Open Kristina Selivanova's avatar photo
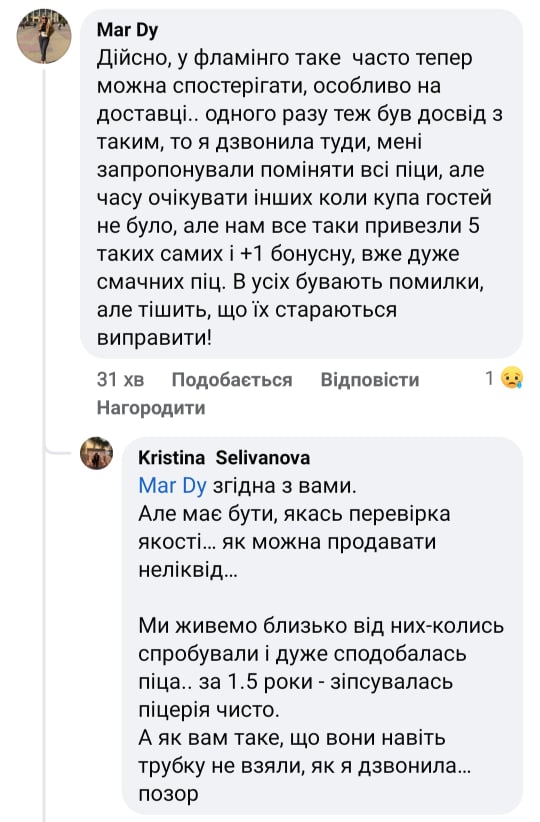 click(96, 453)
